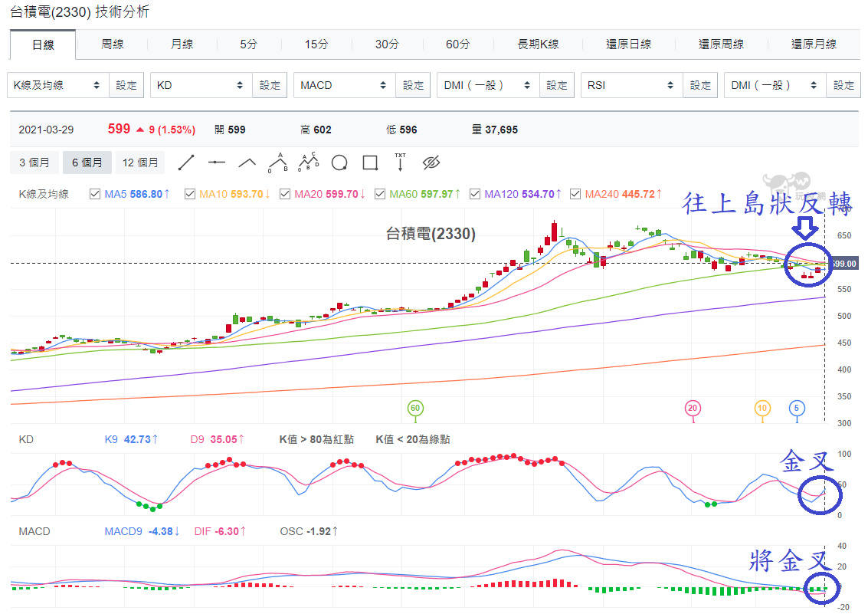Select the trend line drawing tool

[x=186, y=163]
